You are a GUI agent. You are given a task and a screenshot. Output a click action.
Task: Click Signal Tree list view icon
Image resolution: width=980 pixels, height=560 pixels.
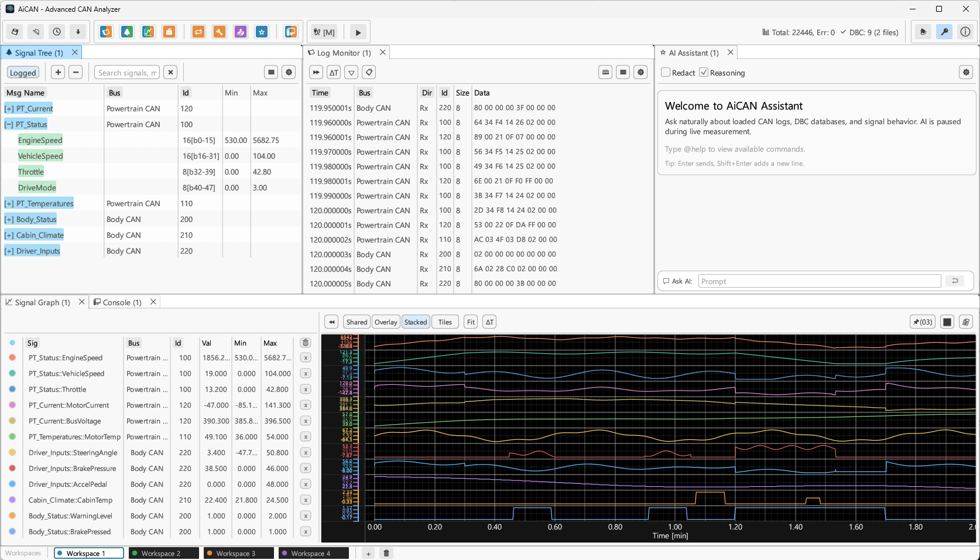[271, 72]
